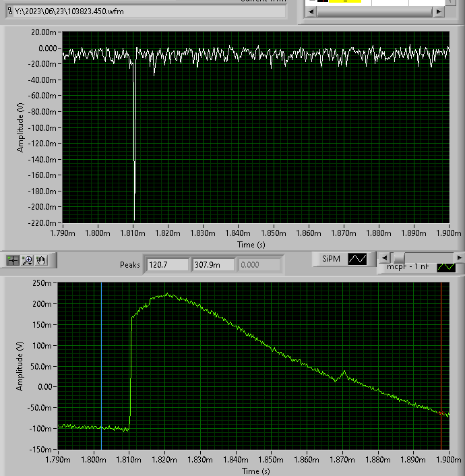Click upper graph's Time (s) axis title
The image size is (465, 476).
pyautogui.click(x=251, y=245)
